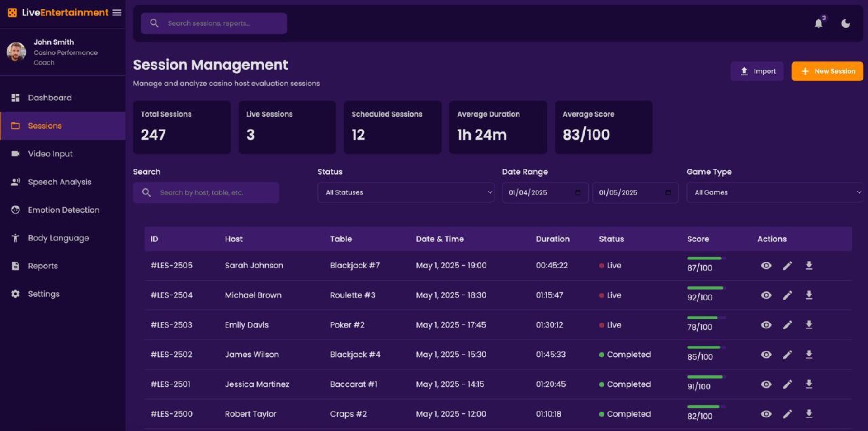Image resolution: width=868 pixels, height=431 pixels.
Task: Open the Emotion Detection tool
Action: [x=64, y=210]
